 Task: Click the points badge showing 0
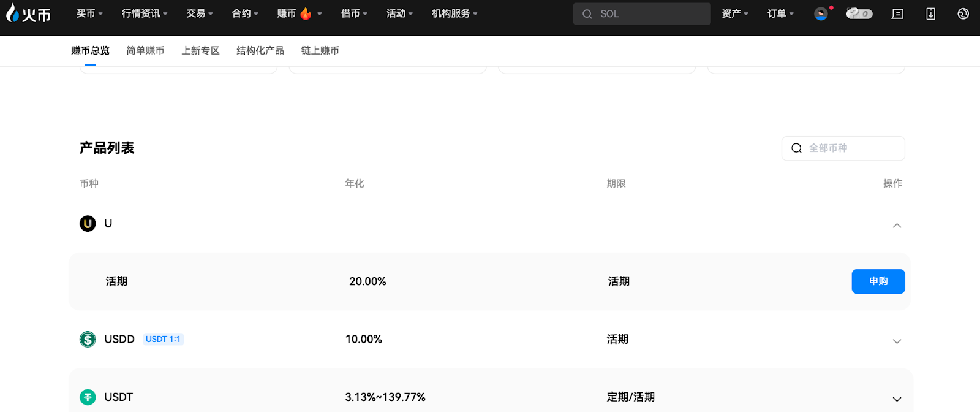point(859,13)
